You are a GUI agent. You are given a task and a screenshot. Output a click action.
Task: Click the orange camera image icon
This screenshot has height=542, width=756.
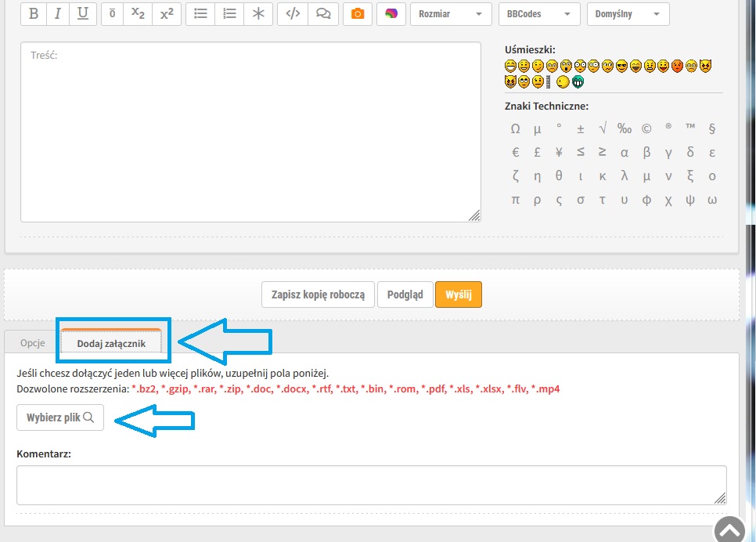click(x=357, y=14)
